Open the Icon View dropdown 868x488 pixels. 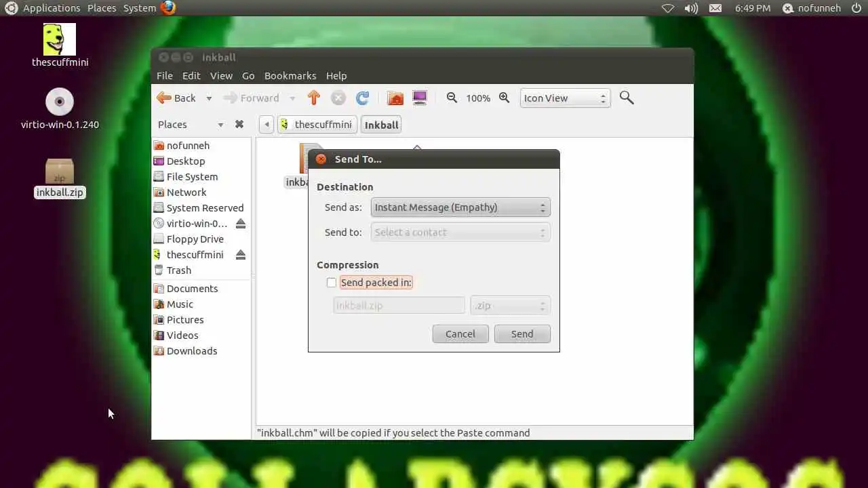point(565,98)
